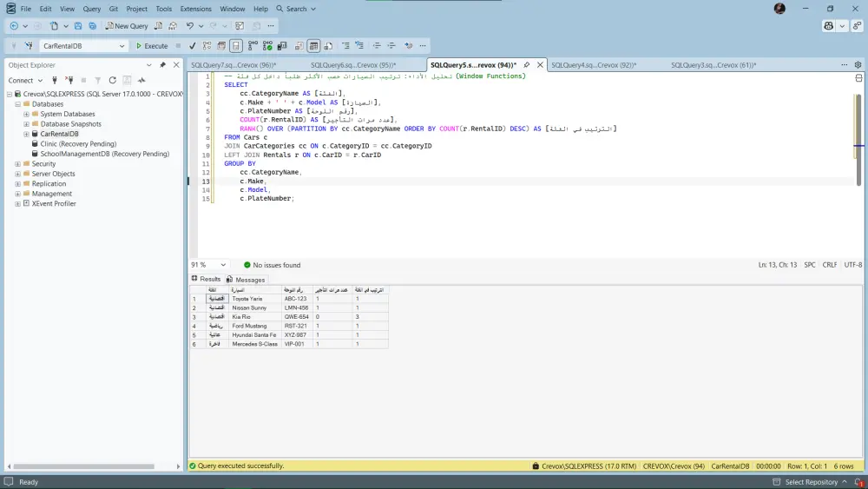The image size is (868, 489).
Task: Click the Increase Indent icon
Action: pyautogui.click(x=391, y=46)
